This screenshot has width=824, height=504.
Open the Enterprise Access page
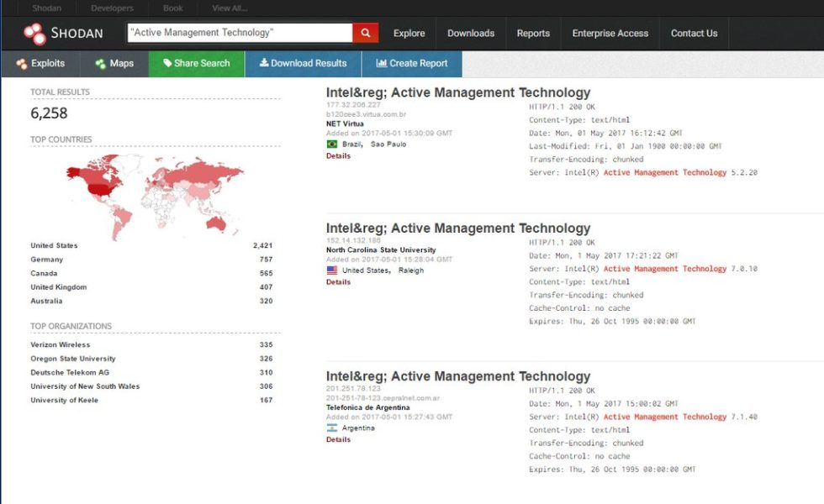610,33
